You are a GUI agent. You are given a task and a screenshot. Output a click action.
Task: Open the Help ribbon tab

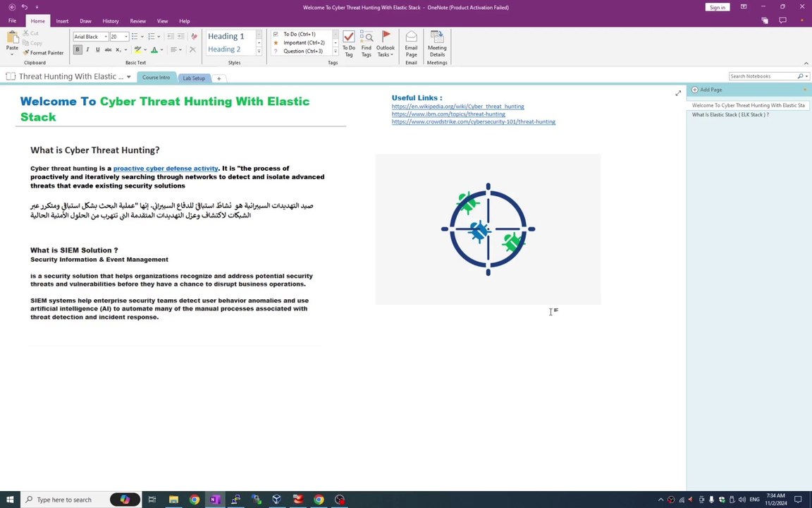[x=185, y=21]
